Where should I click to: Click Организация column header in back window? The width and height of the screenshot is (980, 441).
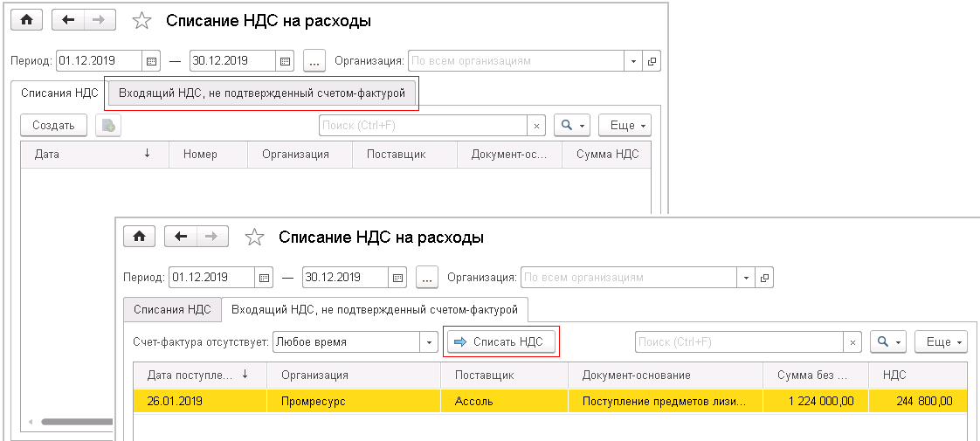(300, 155)
